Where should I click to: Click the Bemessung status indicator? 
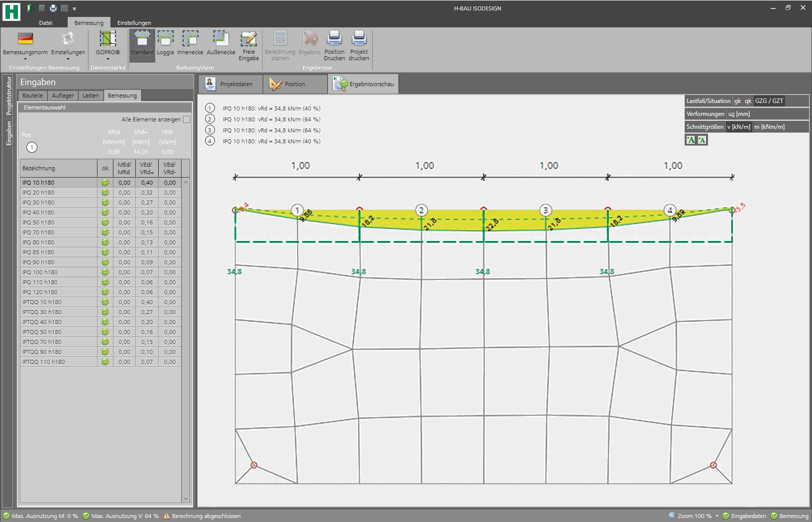tap(790, 516)
